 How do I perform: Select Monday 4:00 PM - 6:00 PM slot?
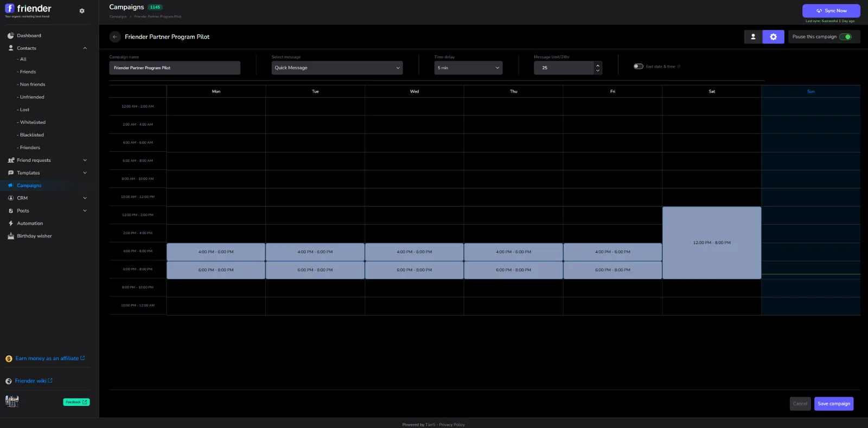(x=216, y=252)
